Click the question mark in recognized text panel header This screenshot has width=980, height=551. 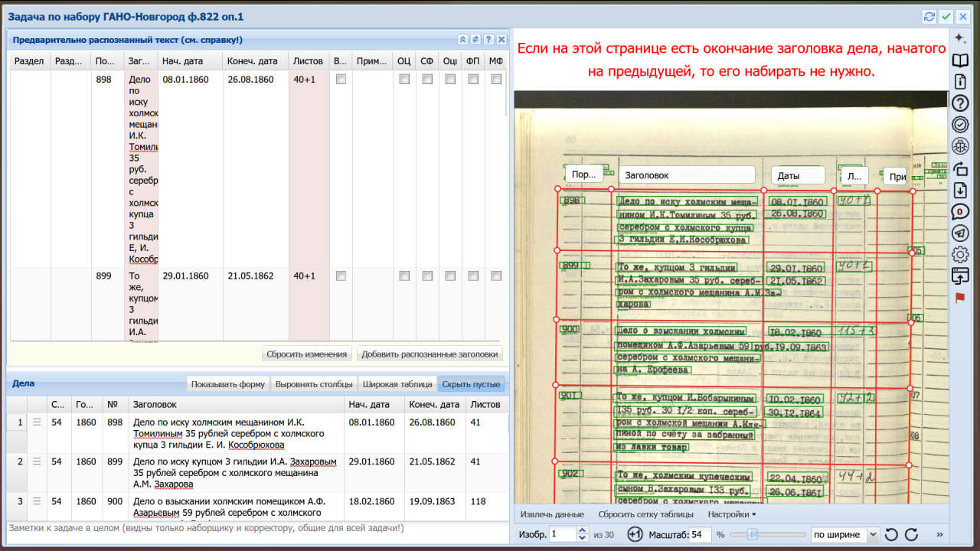pyautogui.click(x=488, y=40)
